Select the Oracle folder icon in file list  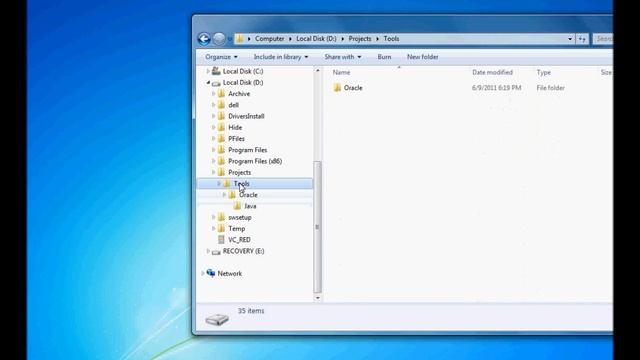(337, 88)
